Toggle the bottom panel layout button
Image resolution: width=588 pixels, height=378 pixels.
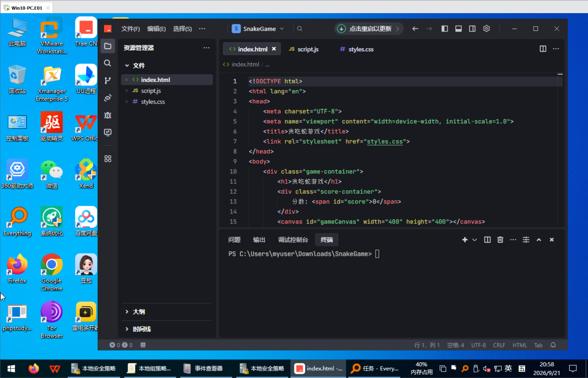click(458, 29)
